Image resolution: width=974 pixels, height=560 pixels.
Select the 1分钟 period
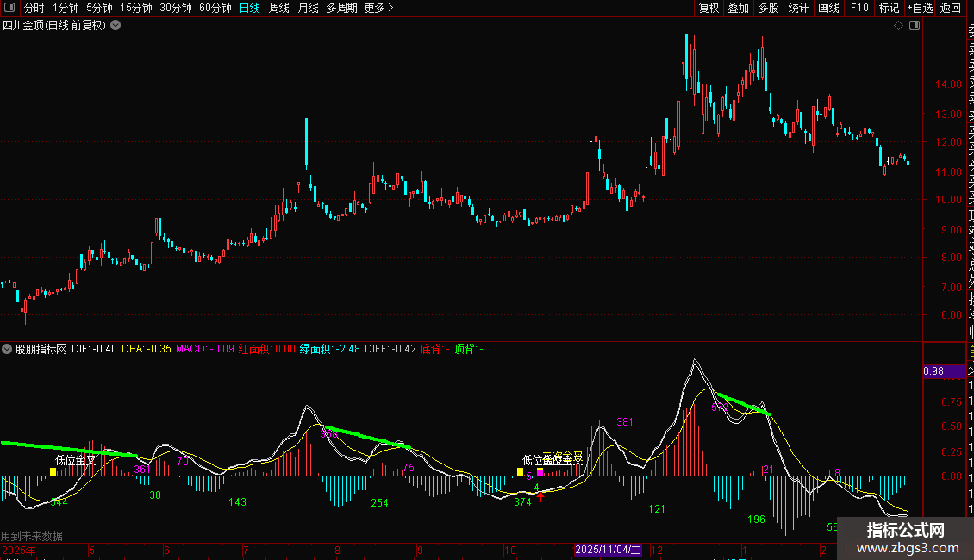point(66,8)
